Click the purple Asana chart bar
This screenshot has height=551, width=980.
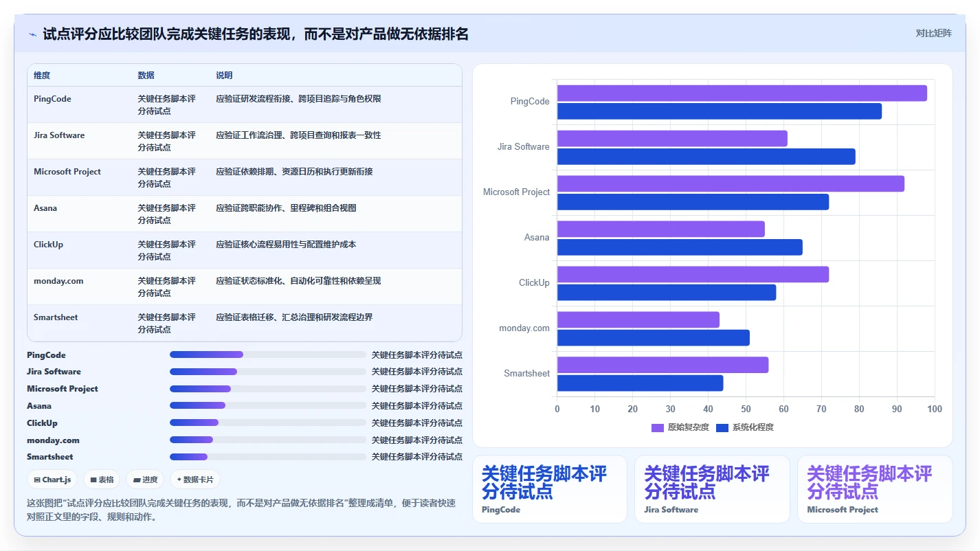tap(661, 229)
